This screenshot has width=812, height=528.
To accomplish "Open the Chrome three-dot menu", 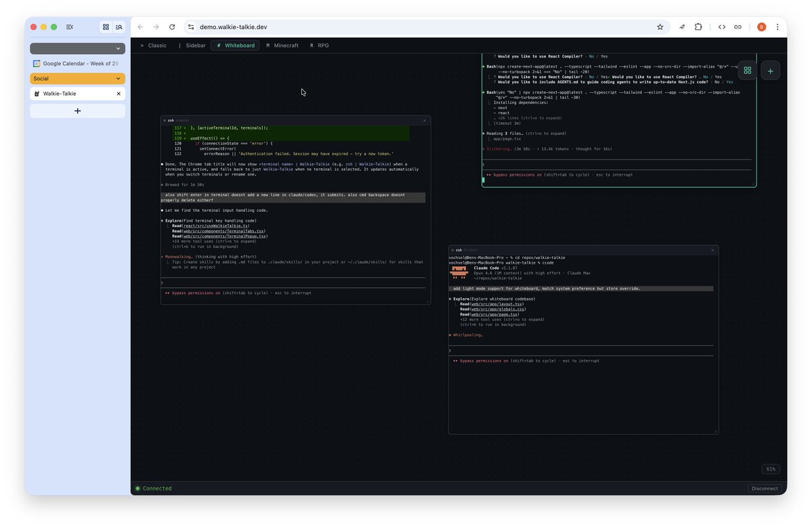I will click(x=777, y=27).
